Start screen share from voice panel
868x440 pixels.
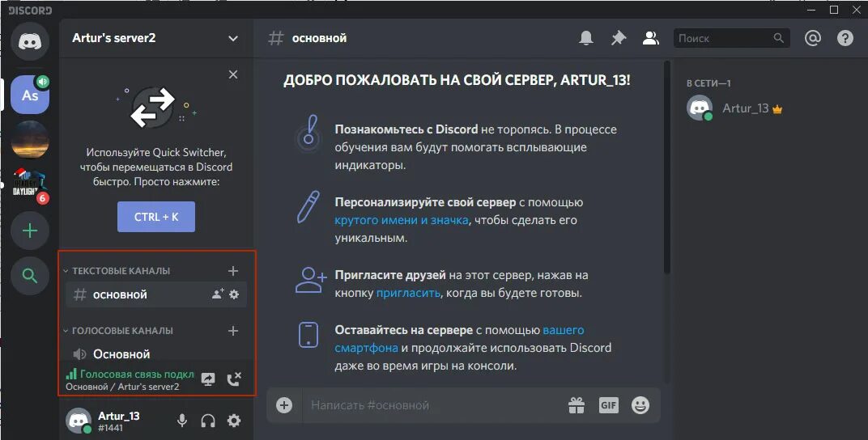tap(208, 379)
